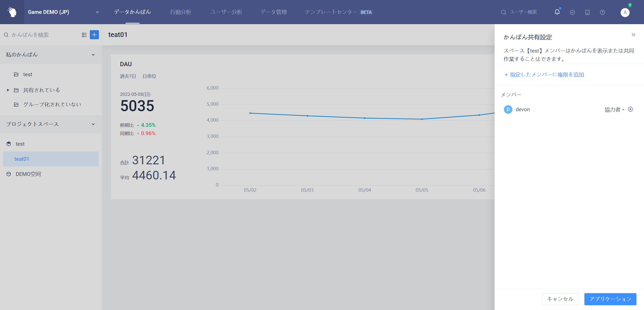Screen dimensions: 644x310
Task: Click the 05/04 data point on the line chart
Action: (365, 118)
